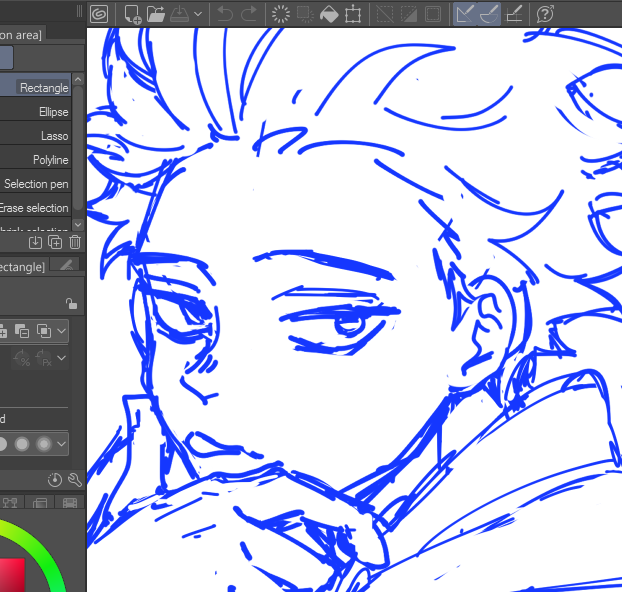
Task: Click the Delete sub tool trash icon
Action: (x=75, y=242)
